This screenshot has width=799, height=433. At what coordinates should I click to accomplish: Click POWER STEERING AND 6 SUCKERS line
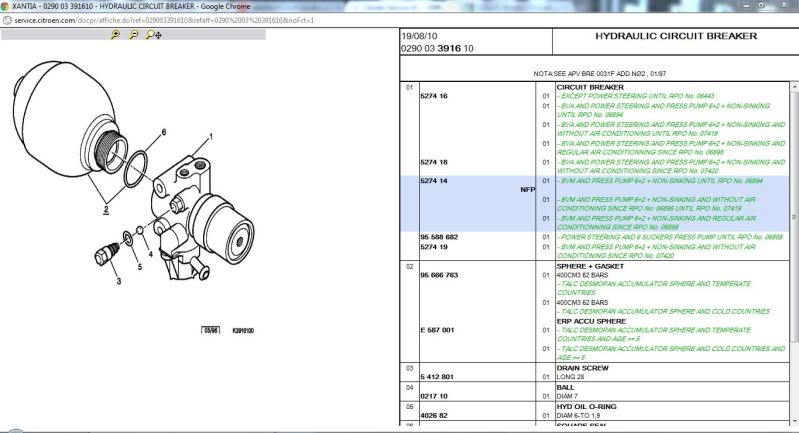click(669, 237)
